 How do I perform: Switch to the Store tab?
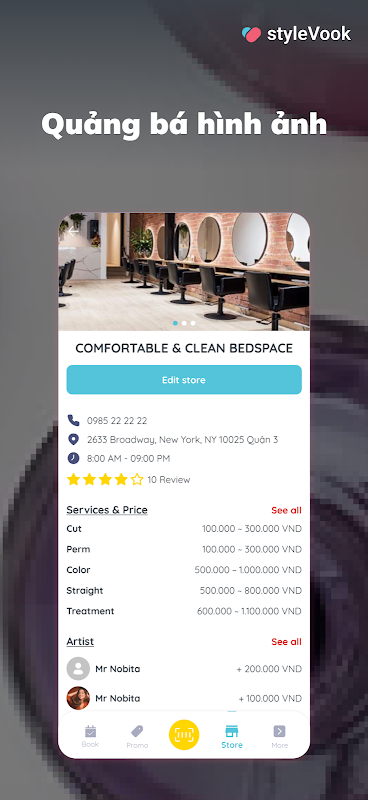(232, 737)
